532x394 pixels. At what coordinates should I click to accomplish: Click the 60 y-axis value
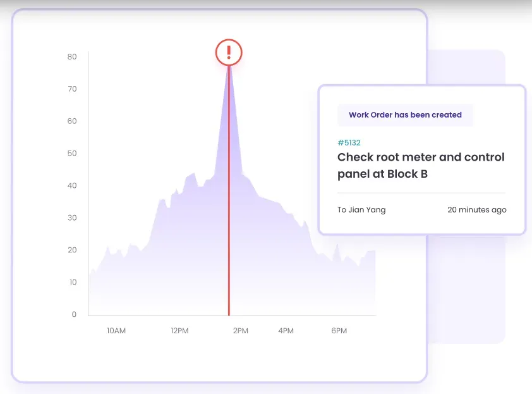click(x=72, y=121)
